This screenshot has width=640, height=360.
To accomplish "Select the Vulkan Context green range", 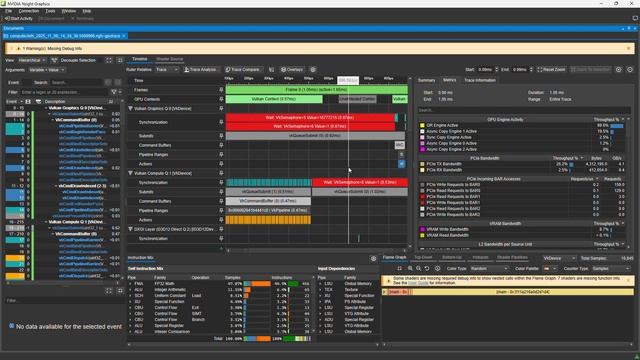I will pos(274,99).
